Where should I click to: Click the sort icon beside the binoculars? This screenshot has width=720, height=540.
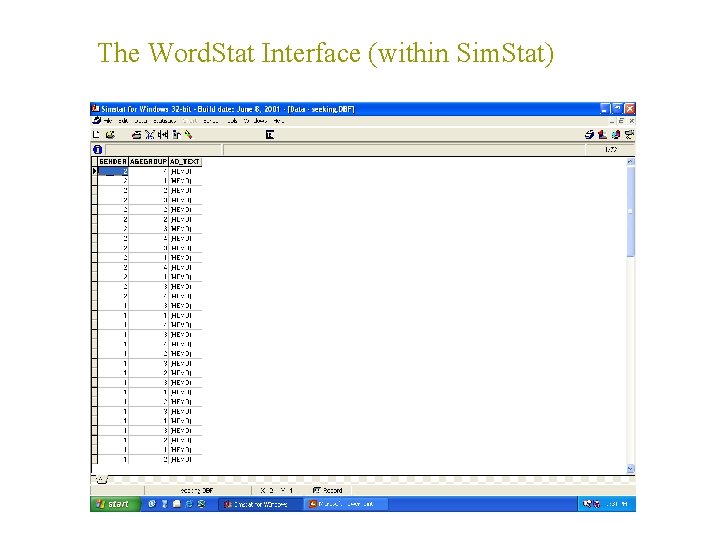pos(176,135)
